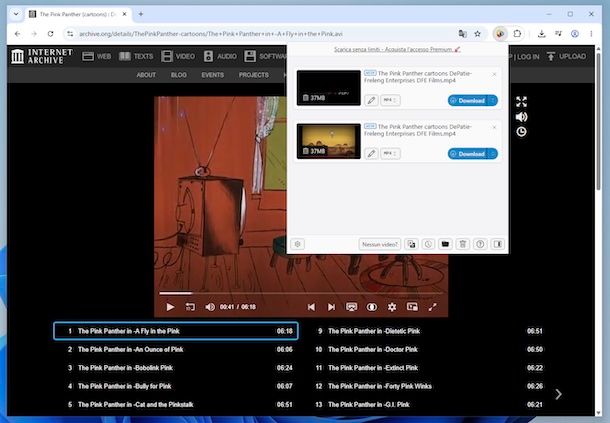
Task: Open theater mode icon beside the video
Action: (521, 102)
